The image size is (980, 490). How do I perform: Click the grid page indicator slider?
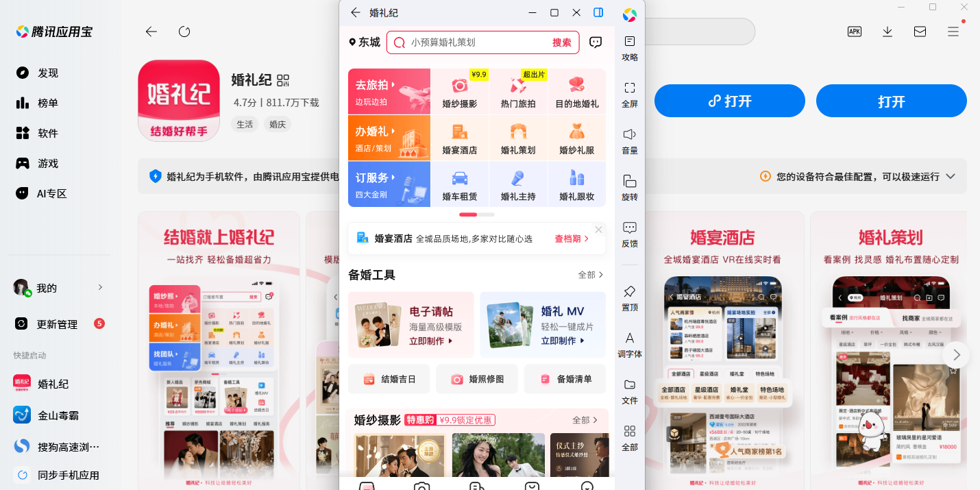(477, 215)
